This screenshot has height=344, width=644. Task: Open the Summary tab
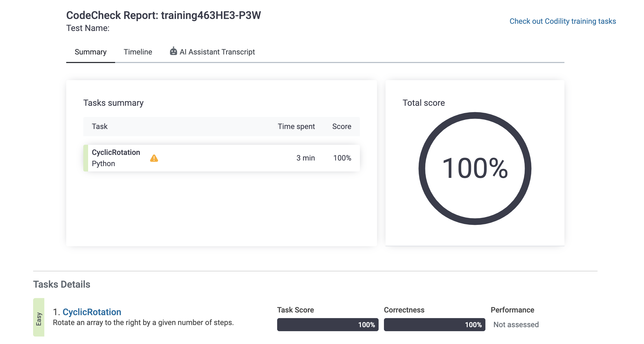[x=91, y=52]
